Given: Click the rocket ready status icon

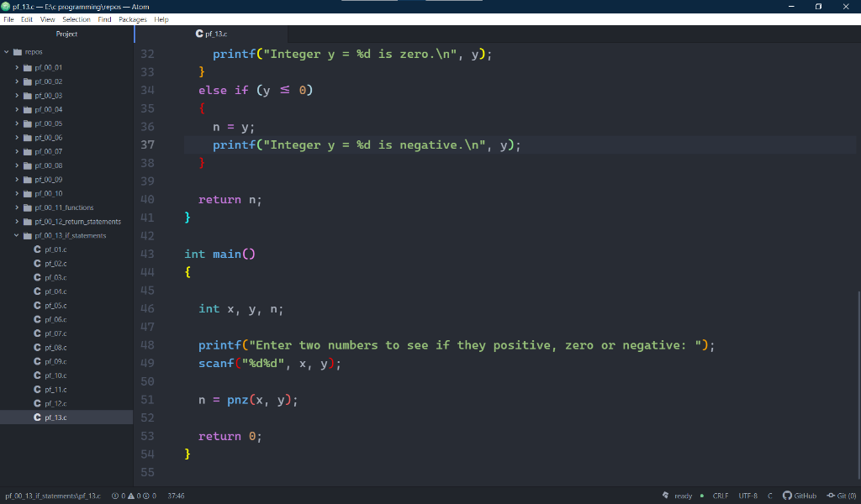Looking at the screenshot, I should [666, 496].
